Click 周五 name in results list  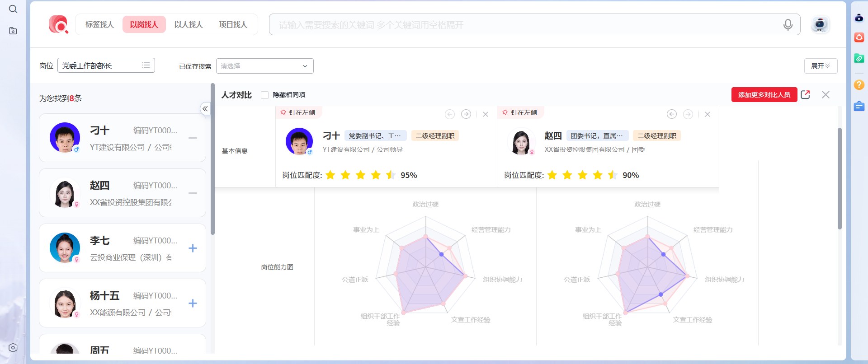pyautogui.click(x=99, y=350)
